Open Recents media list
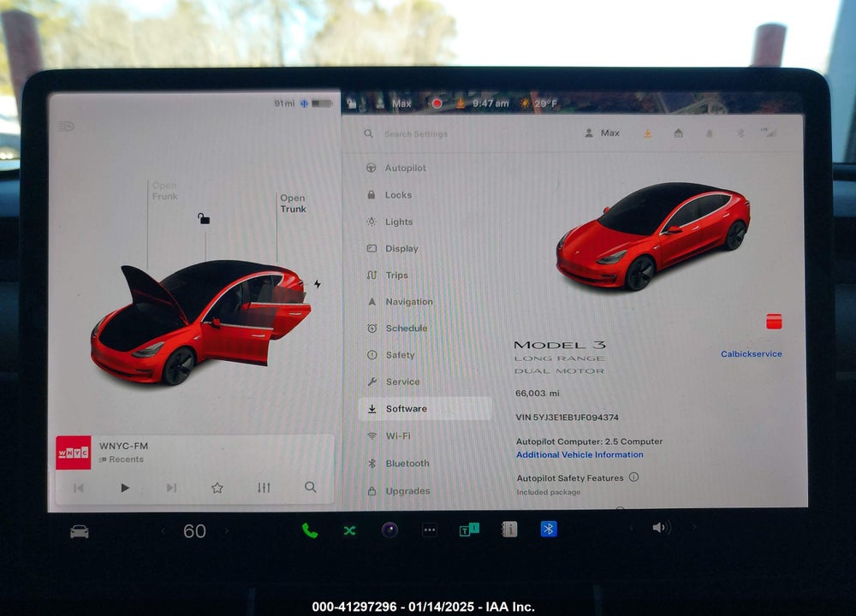Viewport: 856px width, 616px height. coord(122,459)
